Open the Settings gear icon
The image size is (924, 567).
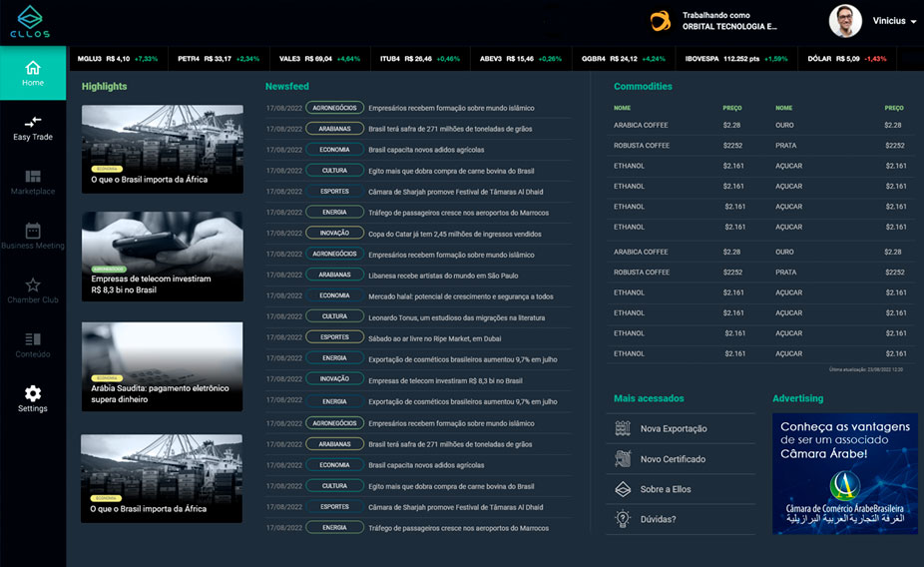click(x=33, y=393)
